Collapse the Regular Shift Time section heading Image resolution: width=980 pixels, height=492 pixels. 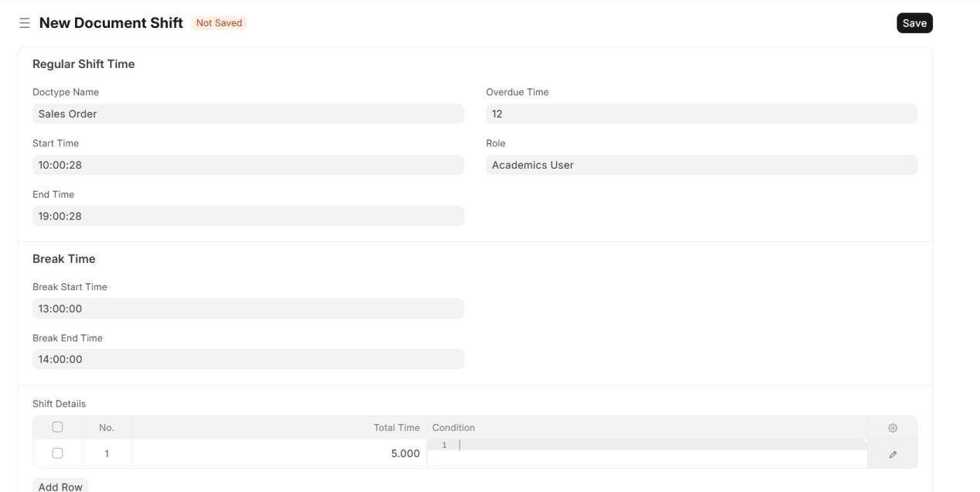(x=84, y=64)
